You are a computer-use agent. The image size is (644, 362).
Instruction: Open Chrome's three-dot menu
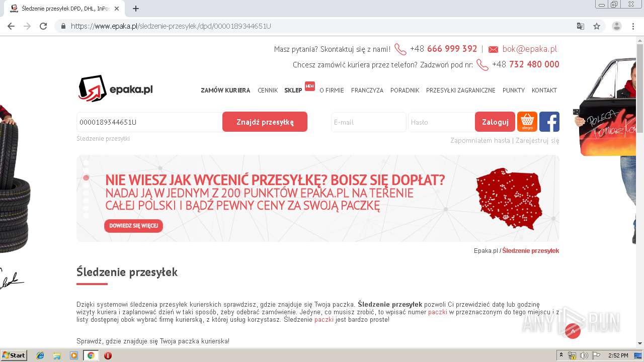(633, 26)
